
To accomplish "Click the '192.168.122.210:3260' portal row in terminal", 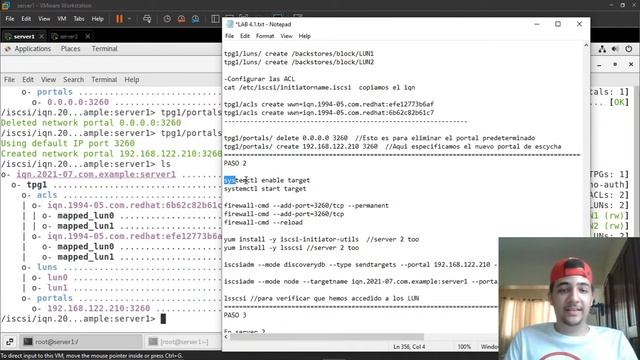I will point(99,308).
